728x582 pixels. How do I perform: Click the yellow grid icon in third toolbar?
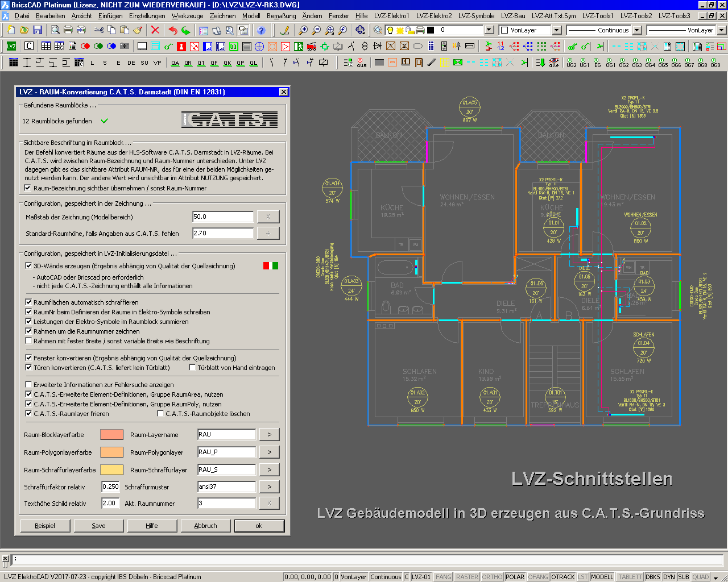[444, 63]
